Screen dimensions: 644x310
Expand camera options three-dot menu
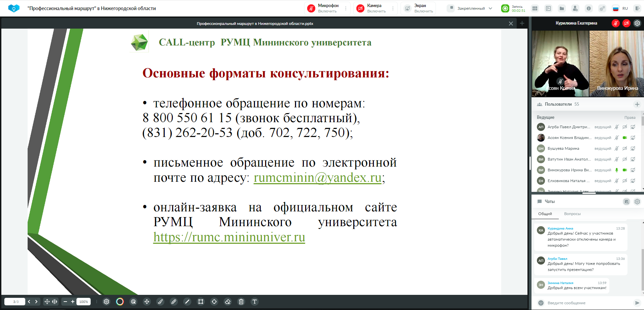point(393,8)
